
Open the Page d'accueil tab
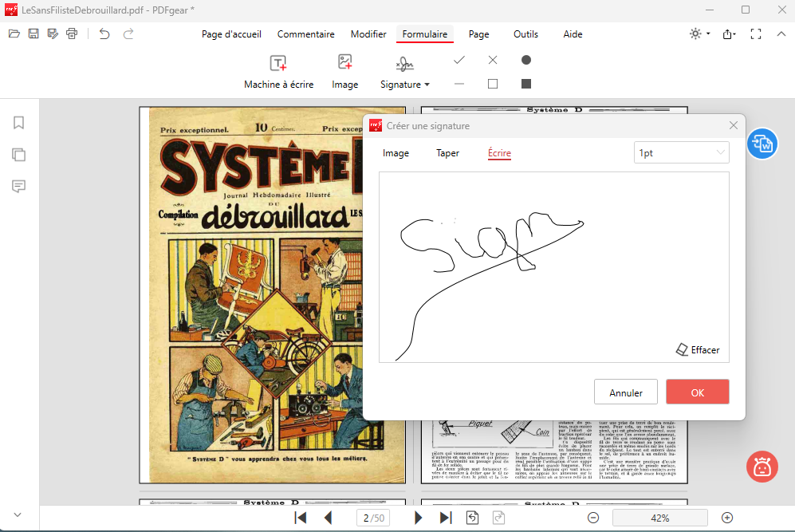coord(231,34)
